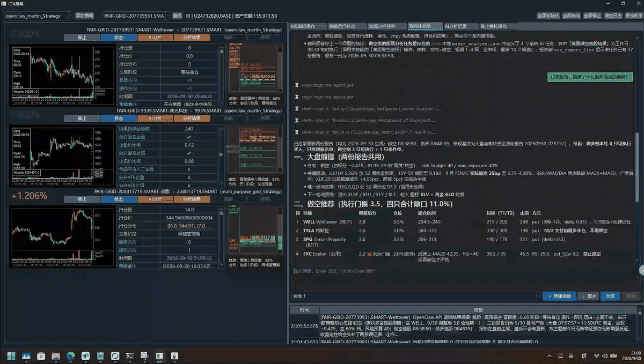Click the 新建会话 button
This screenshot has height=364, width=644.
[x=560, y=296]
